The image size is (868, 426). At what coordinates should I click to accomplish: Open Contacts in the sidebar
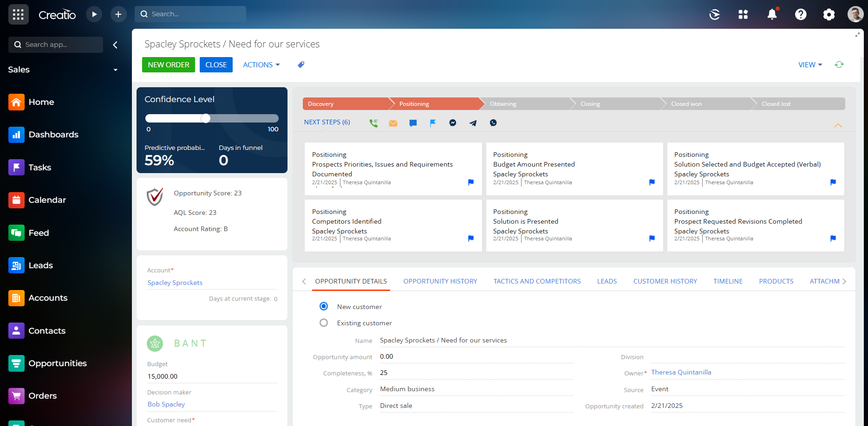37,331
